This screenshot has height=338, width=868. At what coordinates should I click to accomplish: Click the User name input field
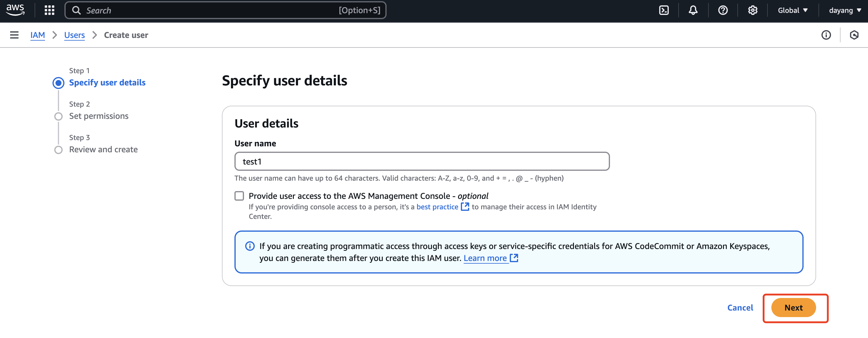(421, 162)
